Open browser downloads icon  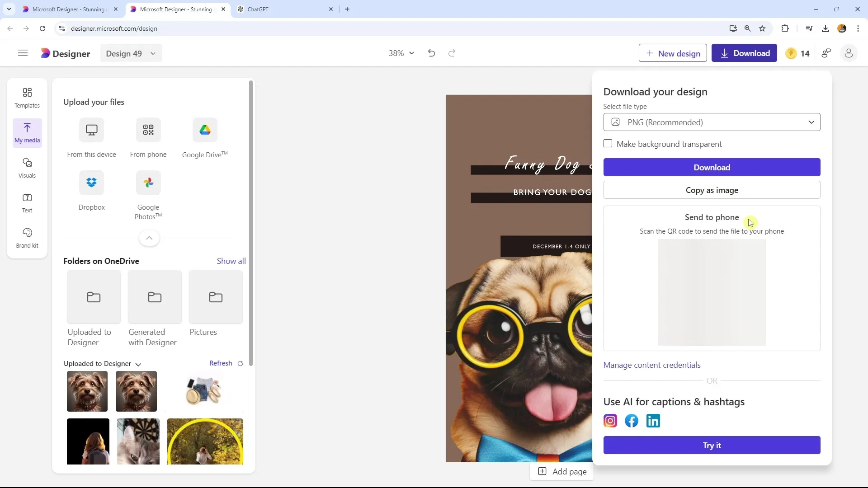[x=825, y=28]
